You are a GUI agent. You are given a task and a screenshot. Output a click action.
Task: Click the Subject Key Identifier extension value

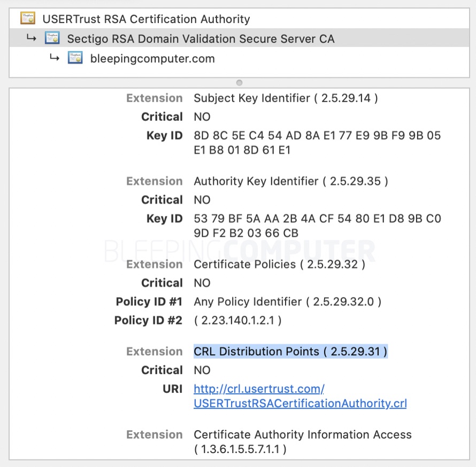coord(286,98)
